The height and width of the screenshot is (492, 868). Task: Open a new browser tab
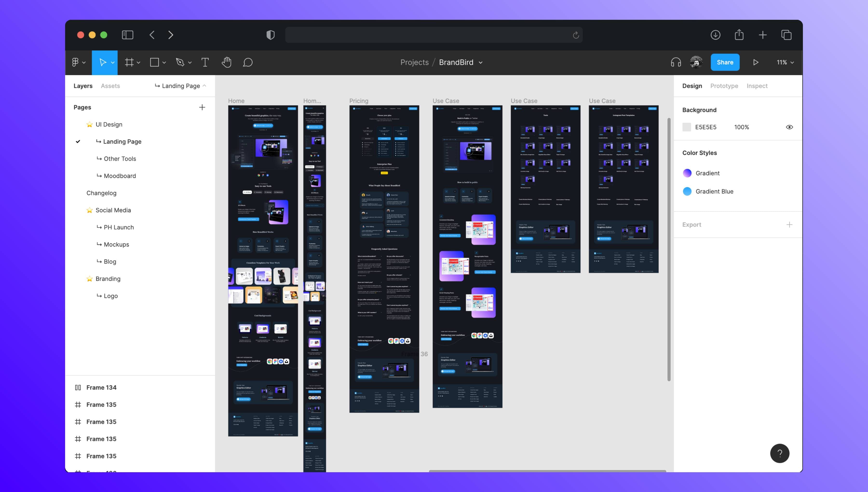763,35
